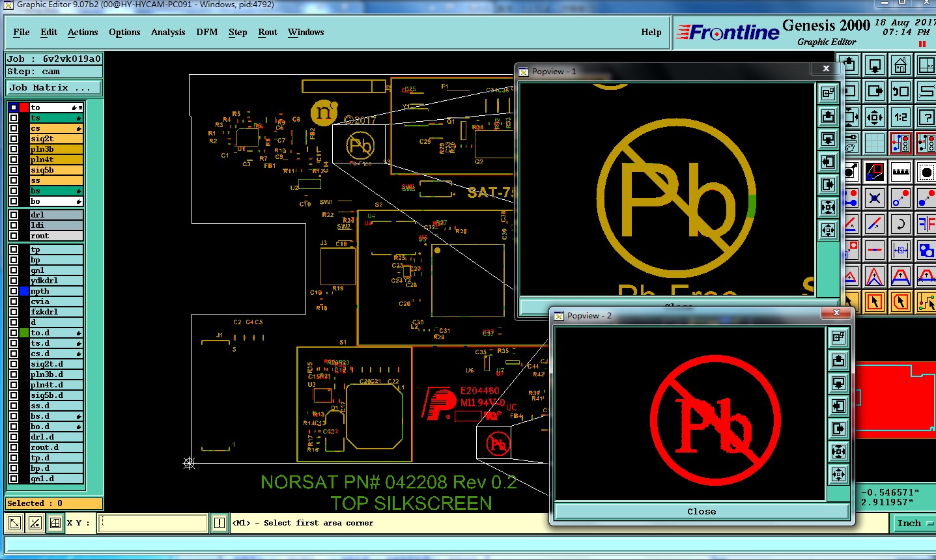Click the pan up icon in Popview-1
This screenshot has width=936, height=560.
click(828, 116)
